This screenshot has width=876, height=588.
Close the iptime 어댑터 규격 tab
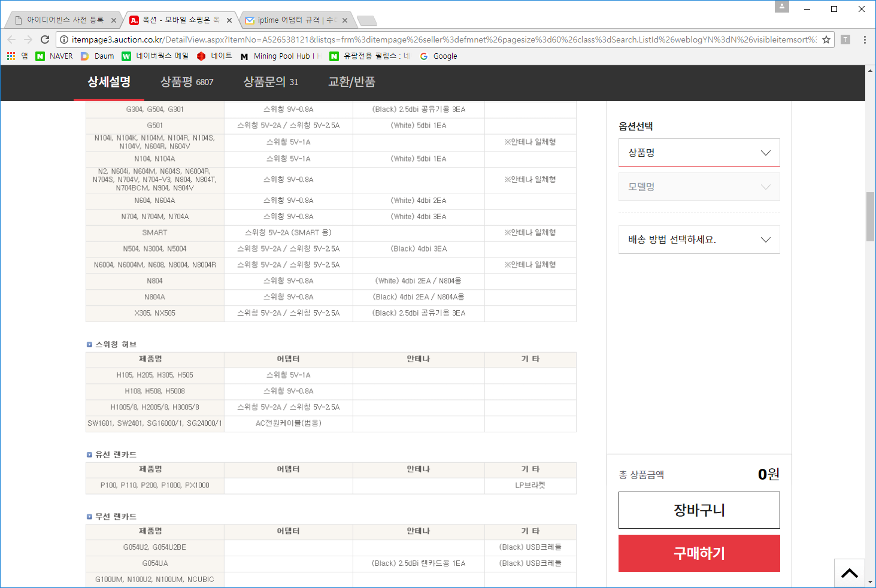(345, 20)
